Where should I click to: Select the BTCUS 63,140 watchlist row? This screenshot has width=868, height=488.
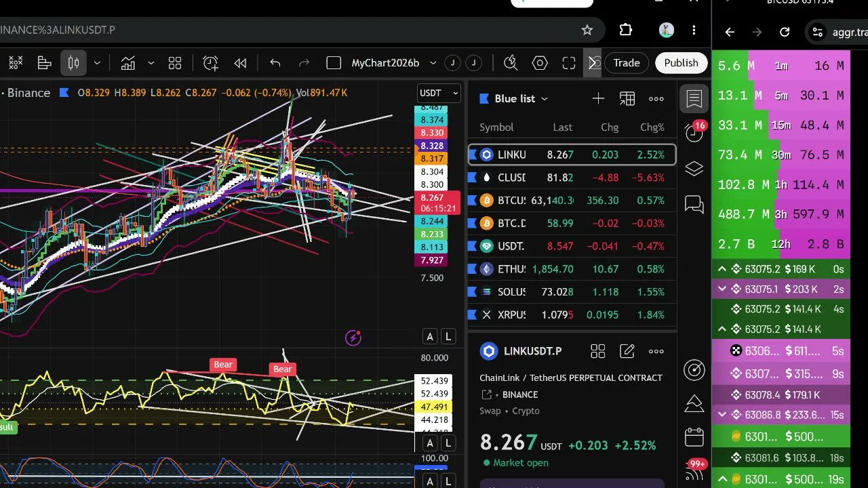(572, 201)
